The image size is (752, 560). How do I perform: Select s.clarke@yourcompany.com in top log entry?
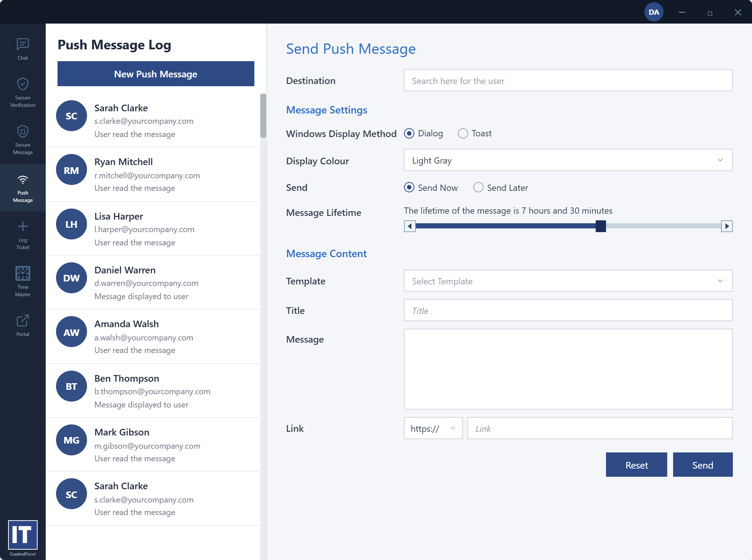tap(144, 121)
